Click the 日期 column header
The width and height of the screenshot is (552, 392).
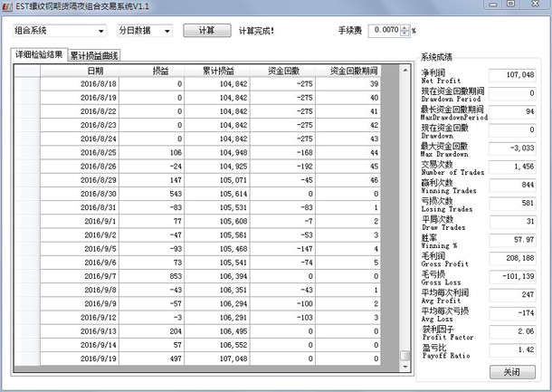coord(80,71)
